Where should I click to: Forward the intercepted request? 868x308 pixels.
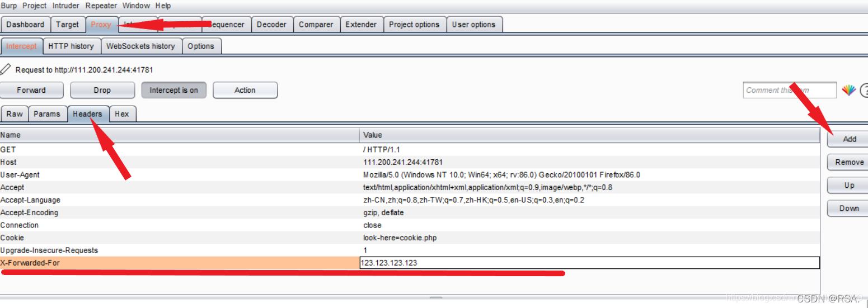pos(31,90)
